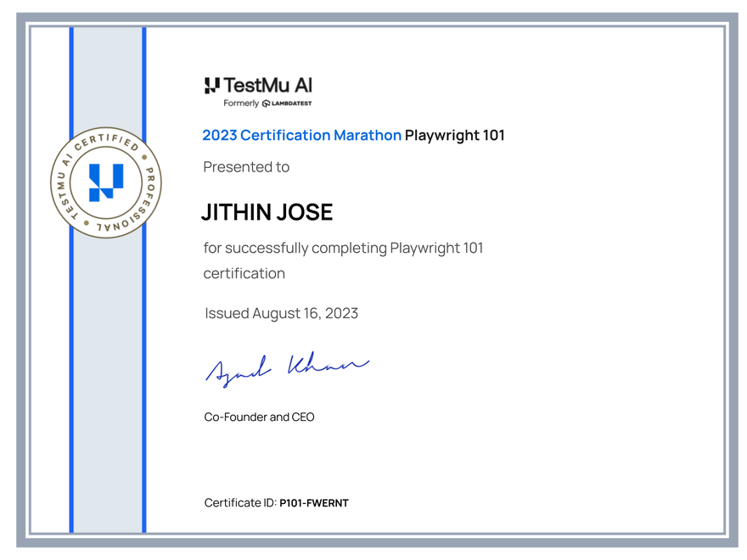Click the recipient name 'JITHIN JOSE'
Viewport: 747px width, 560px height.
(x=267, y=212)
